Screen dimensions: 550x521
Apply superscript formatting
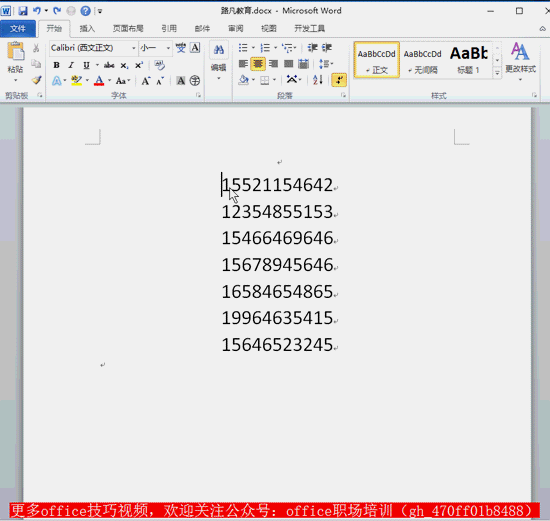pos(139,65)
